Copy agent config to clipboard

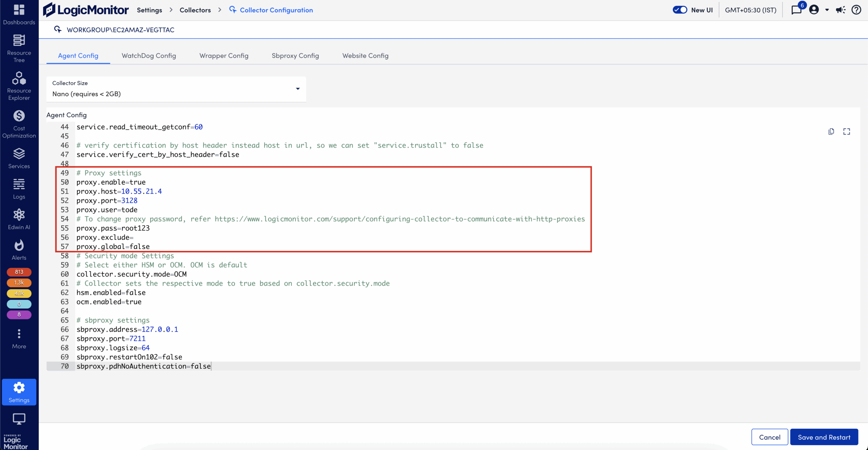click(831, 132)
